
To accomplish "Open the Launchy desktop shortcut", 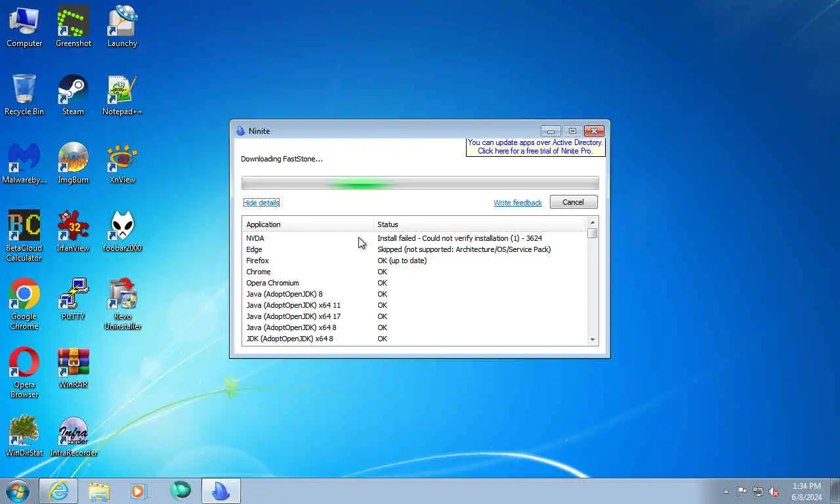I will click(122, 27).
